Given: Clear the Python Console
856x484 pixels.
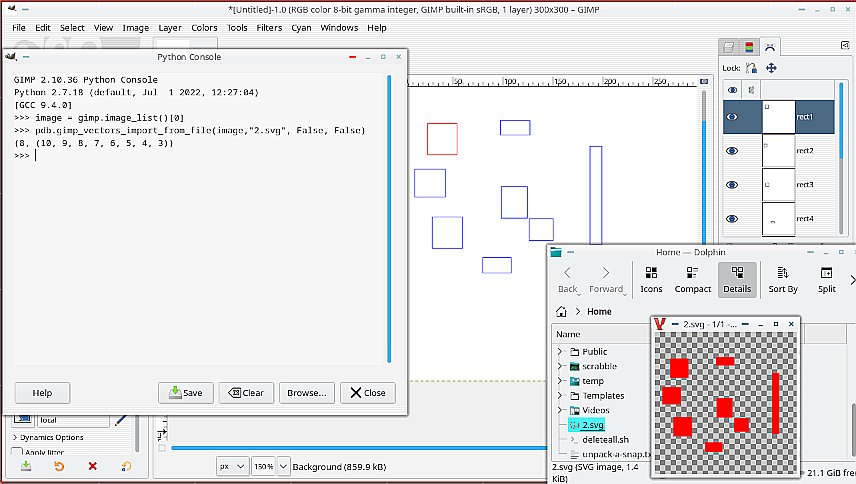Looking at the screenshot, I should click(246, 393).
